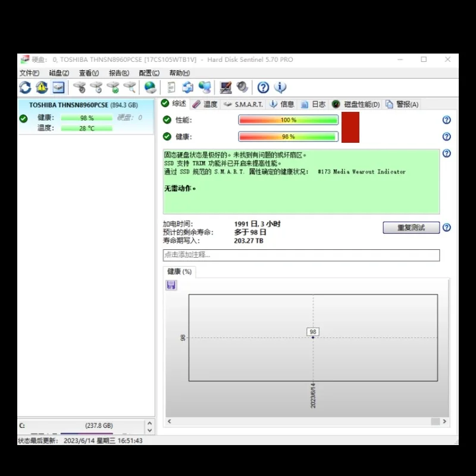Switch to the 综述 overview tab

[174, 104]
